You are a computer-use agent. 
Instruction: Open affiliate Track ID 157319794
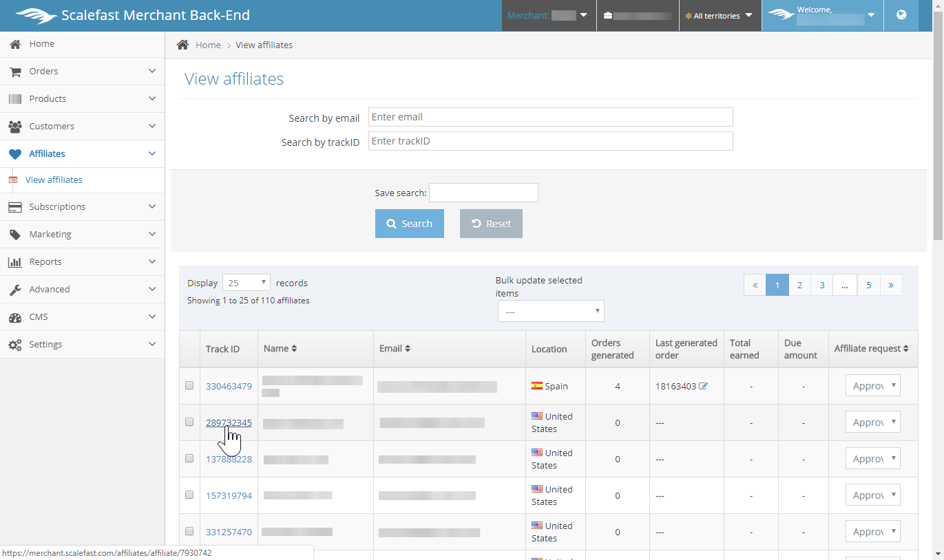click(x=229, y=495)
